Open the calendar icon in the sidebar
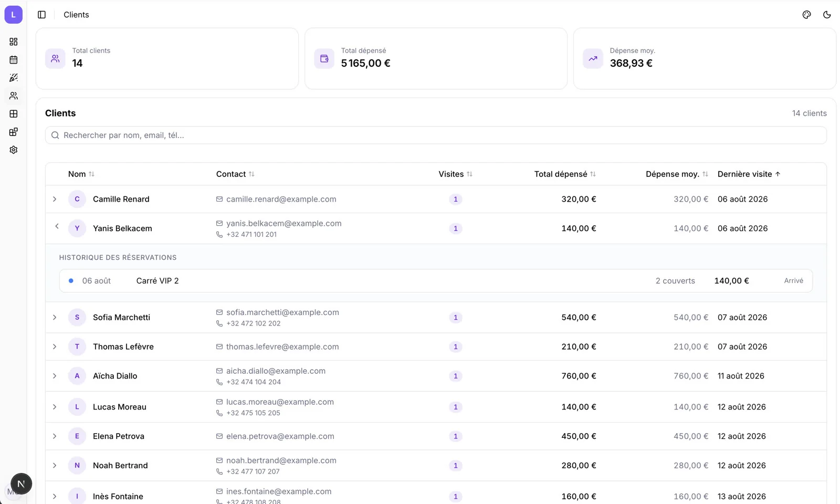The image size is (840, 504). coord(14,60)
